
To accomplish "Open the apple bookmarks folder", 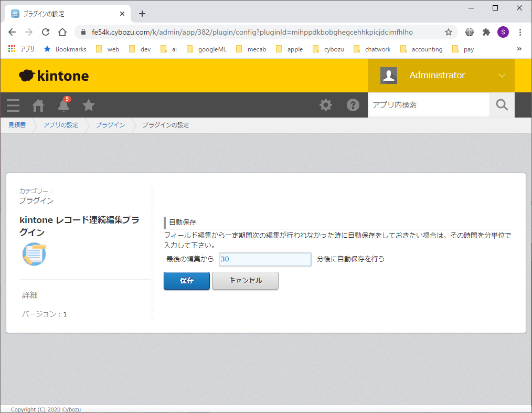I will (289, 49).
